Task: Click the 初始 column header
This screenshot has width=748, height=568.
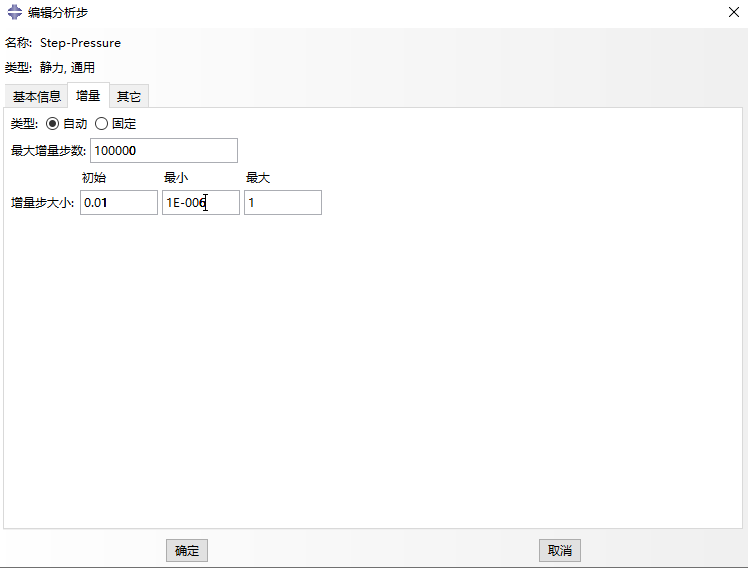Action: tap(94, 178)
